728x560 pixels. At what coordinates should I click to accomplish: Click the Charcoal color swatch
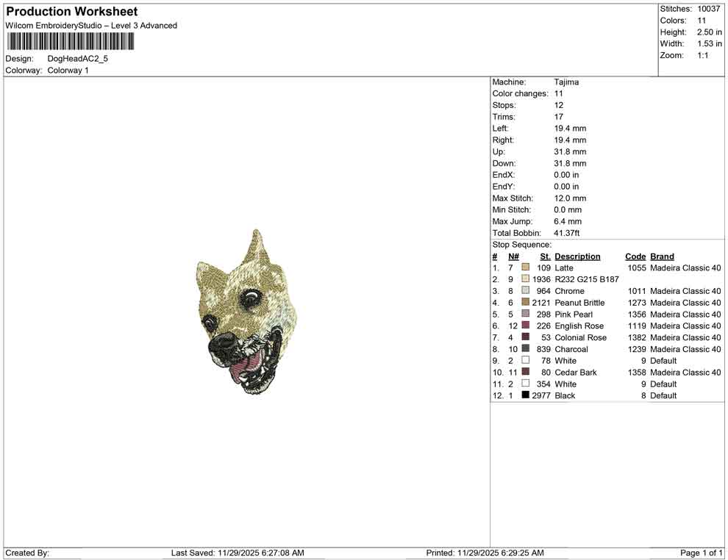click(525, 349)
